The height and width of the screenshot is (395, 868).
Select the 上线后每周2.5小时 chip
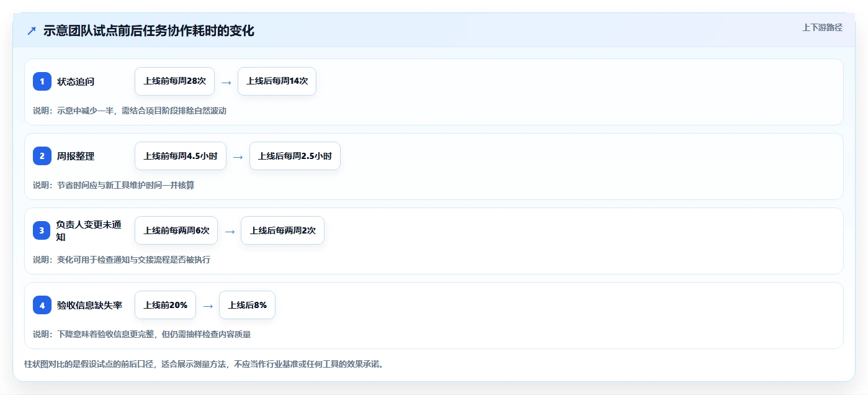pyautogui.click(x=295, y=156)
